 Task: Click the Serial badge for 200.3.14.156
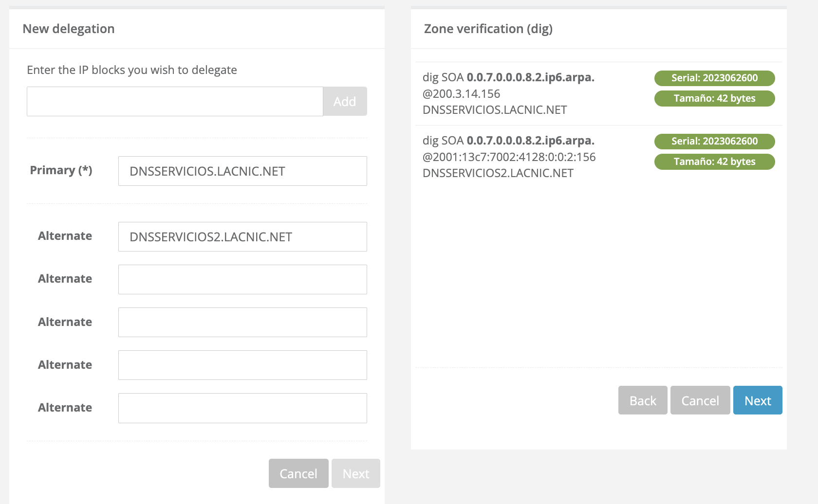[x=714, y=78]
